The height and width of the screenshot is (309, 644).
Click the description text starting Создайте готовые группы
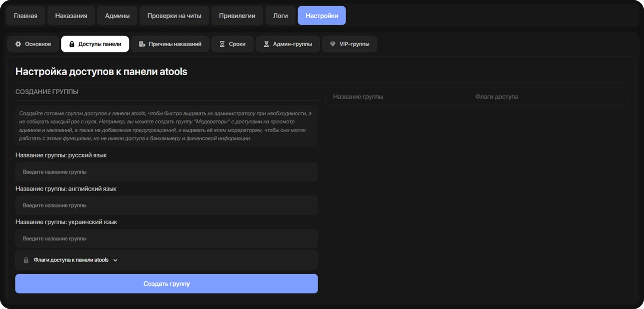pos(166,126)
